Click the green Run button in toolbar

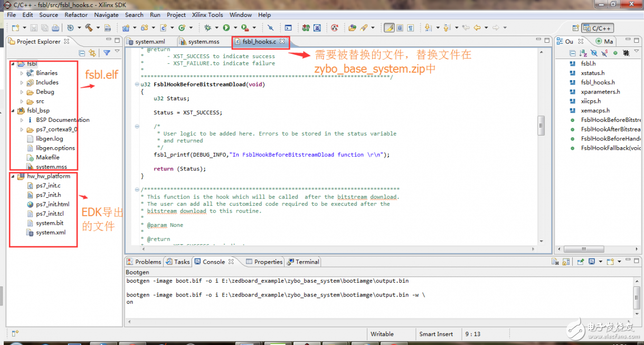click(226, 27)
